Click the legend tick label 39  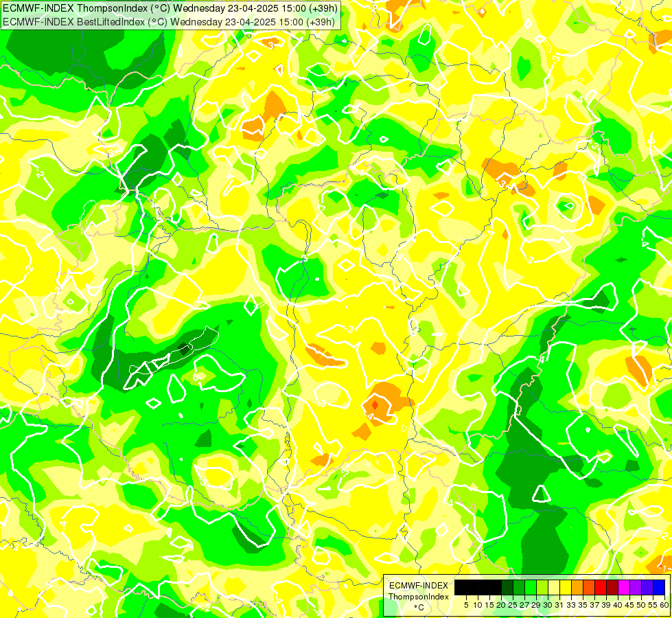[606, 605]
